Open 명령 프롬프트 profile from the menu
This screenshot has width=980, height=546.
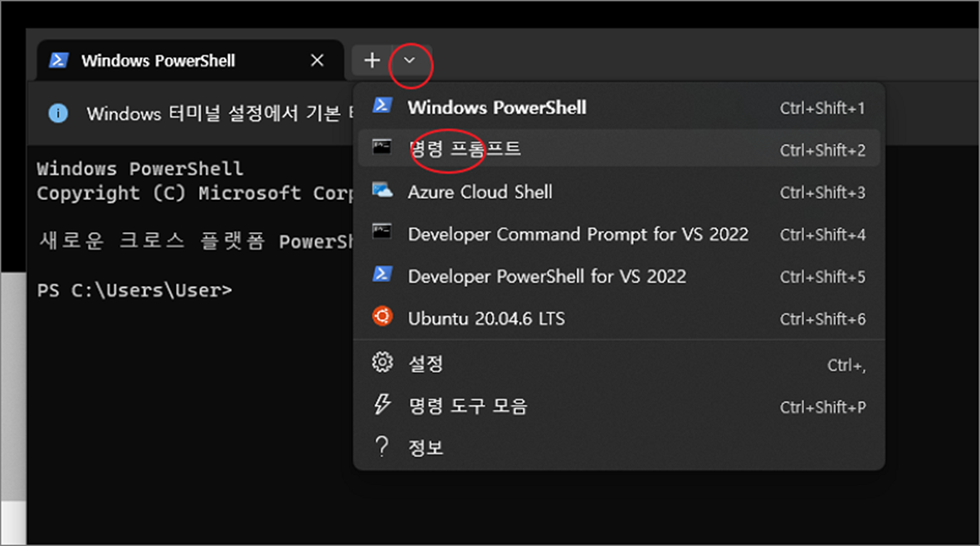point(619,149)
